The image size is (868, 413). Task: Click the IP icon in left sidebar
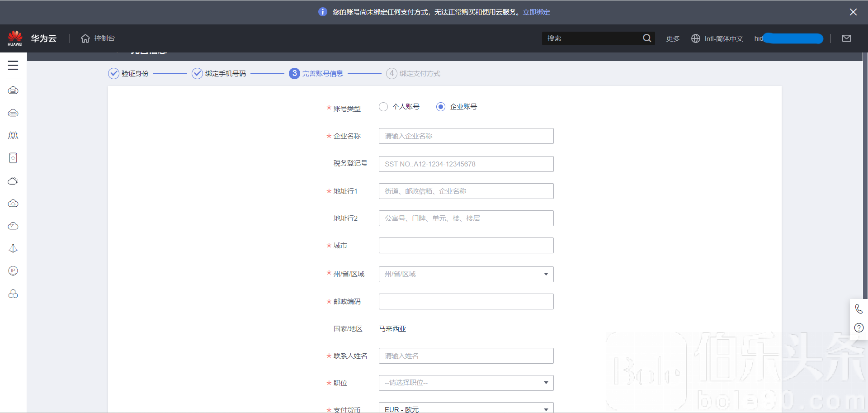tap(13, 271)
